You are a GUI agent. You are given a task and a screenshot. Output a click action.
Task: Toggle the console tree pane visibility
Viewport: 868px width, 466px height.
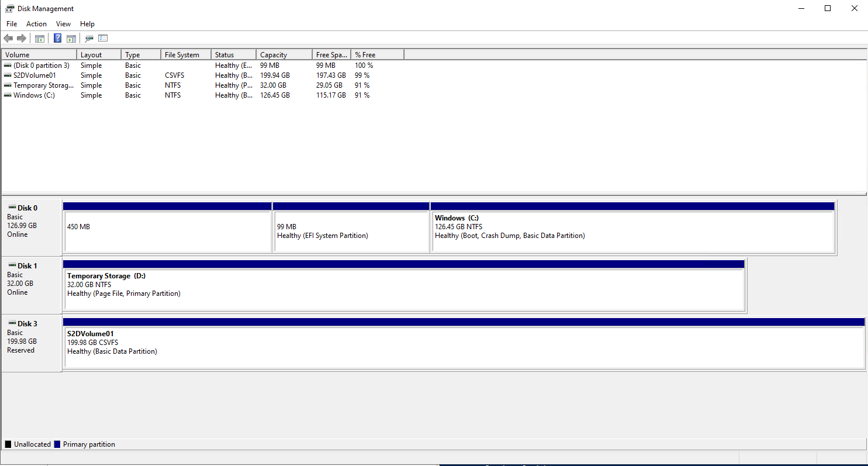point(39,38)
